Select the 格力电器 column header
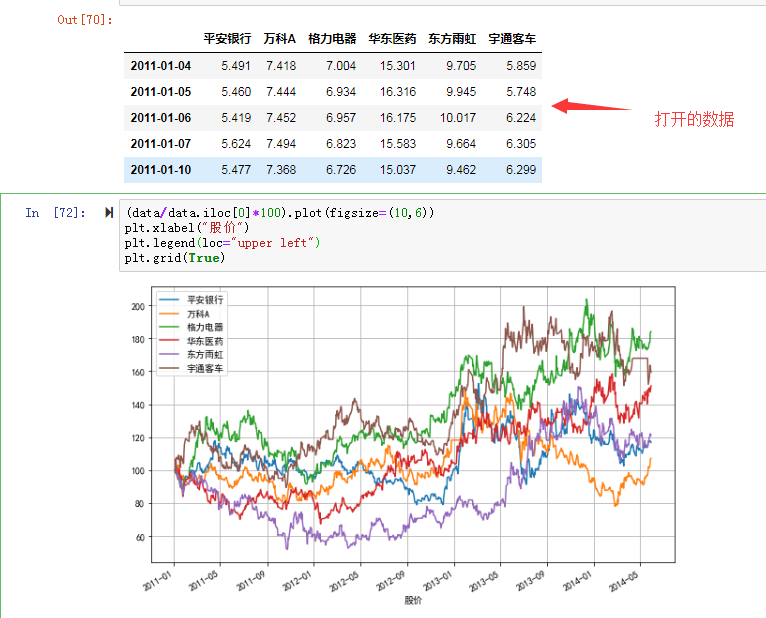 332,39
